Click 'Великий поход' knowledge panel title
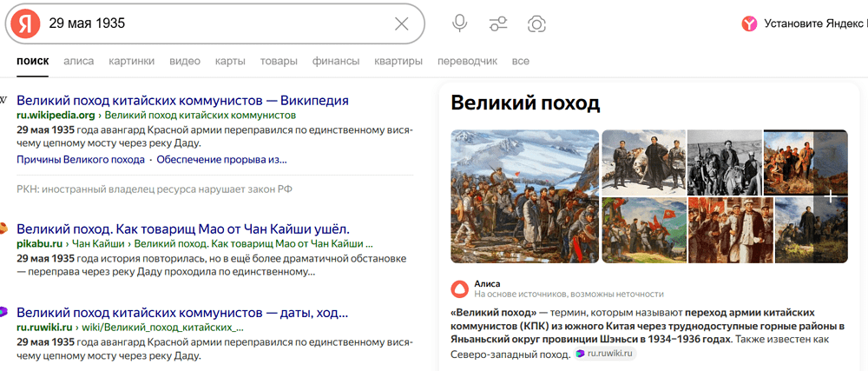This screenshot has width=868, height=371. click(525, 103)
